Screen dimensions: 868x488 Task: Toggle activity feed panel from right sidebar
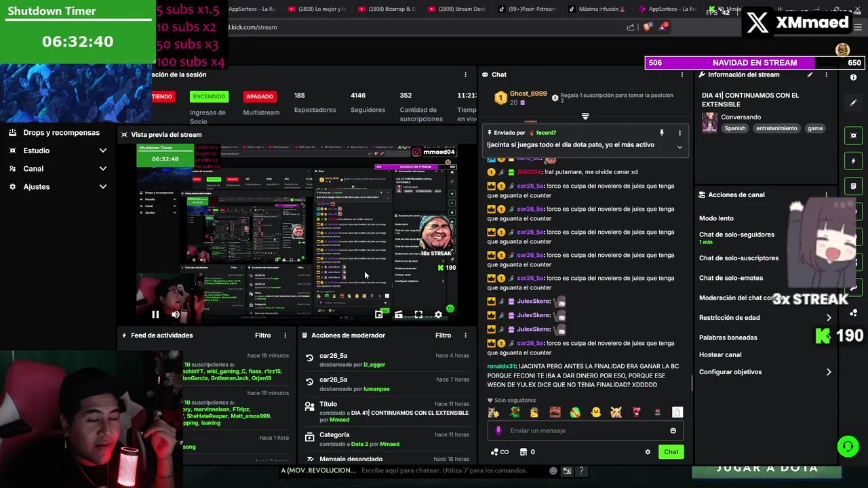854,161
